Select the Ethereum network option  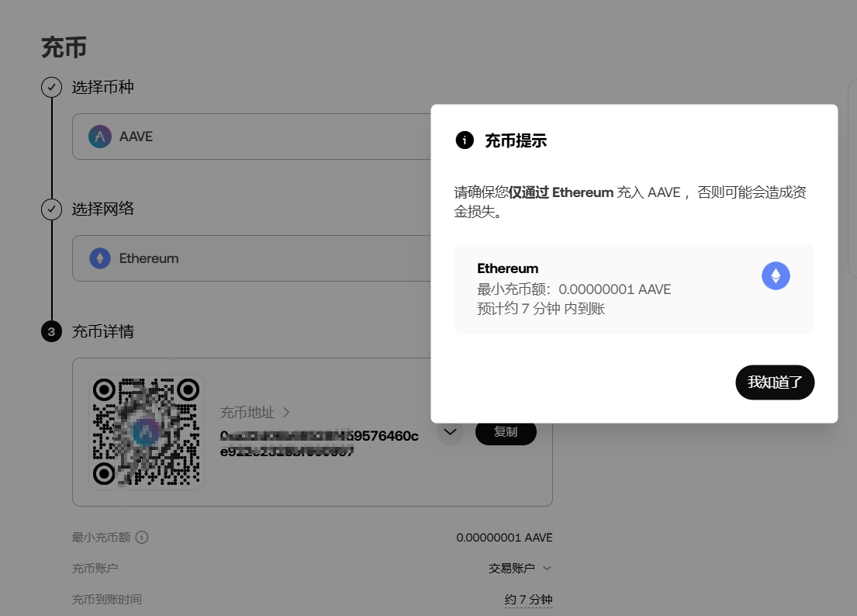312,258
